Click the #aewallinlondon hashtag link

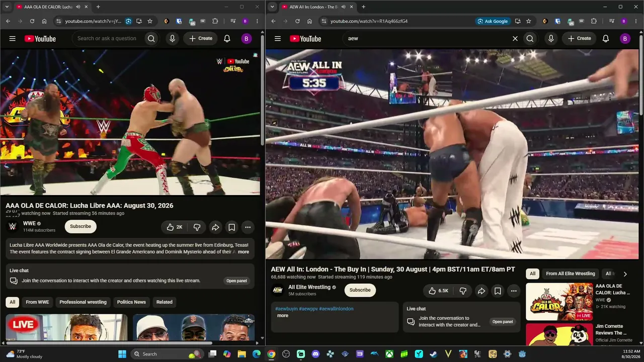click(336, 309)
